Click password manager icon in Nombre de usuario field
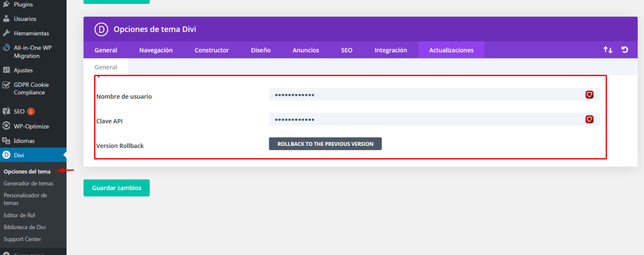Viewport: 644px width, 255px height. (589, 95)
